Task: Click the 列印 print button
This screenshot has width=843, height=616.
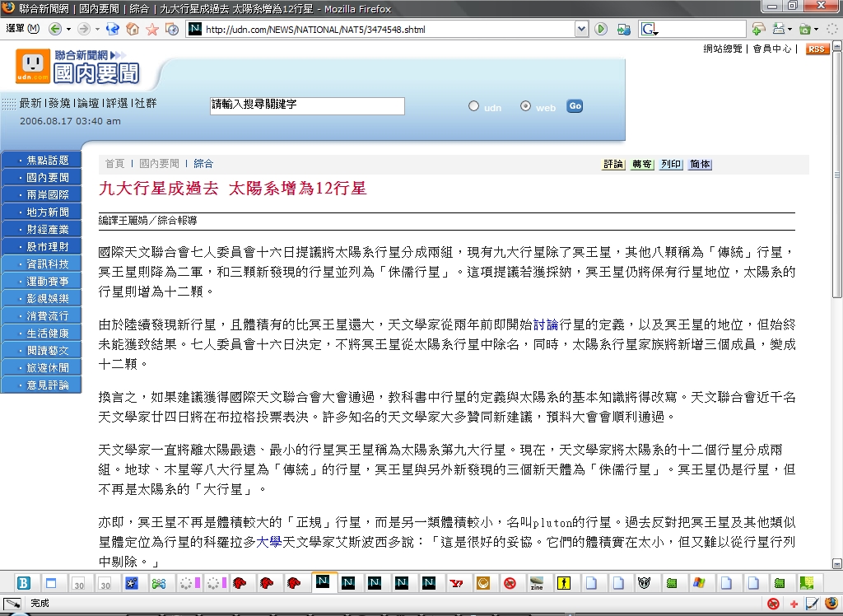Action: [x=671, y=165]
